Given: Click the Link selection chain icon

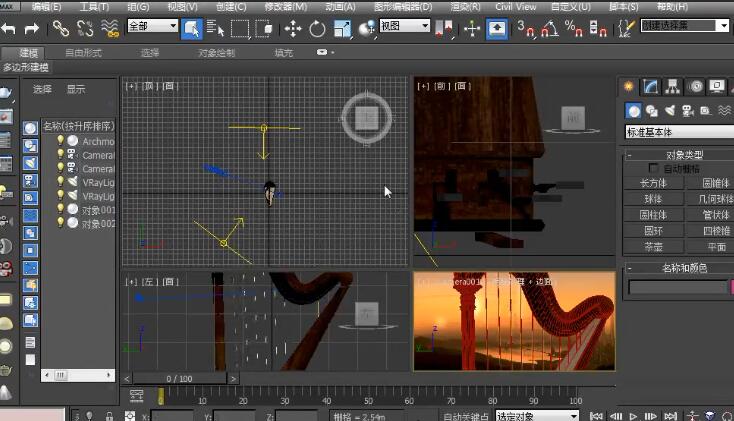Looking at the screenshot, I should point(61,29).
